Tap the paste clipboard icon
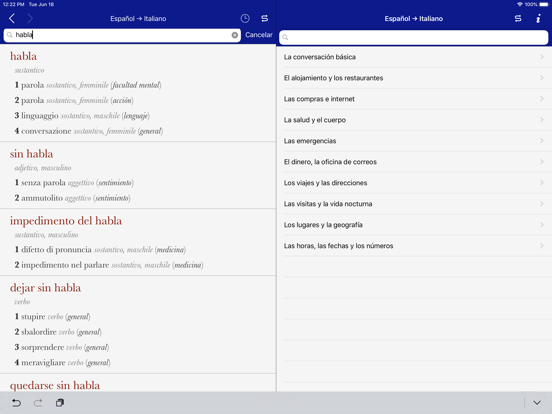This screenshot has width=552, height=414. (60, 402)
